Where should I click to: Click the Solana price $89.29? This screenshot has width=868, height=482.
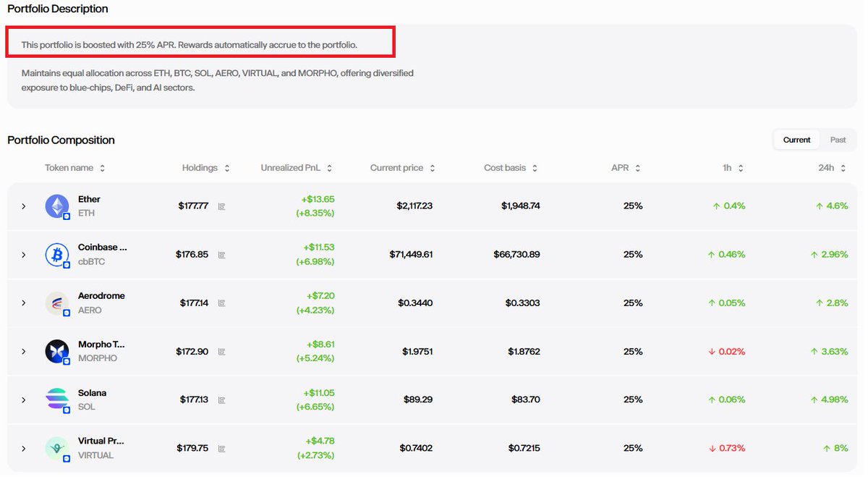419,399
